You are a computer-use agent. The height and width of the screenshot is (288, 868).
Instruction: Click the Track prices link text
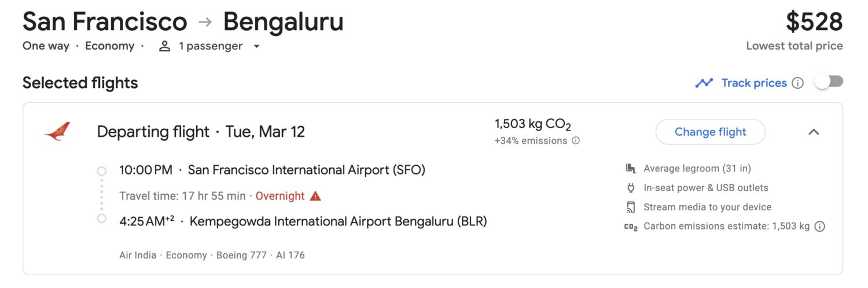tap(754, 83)
